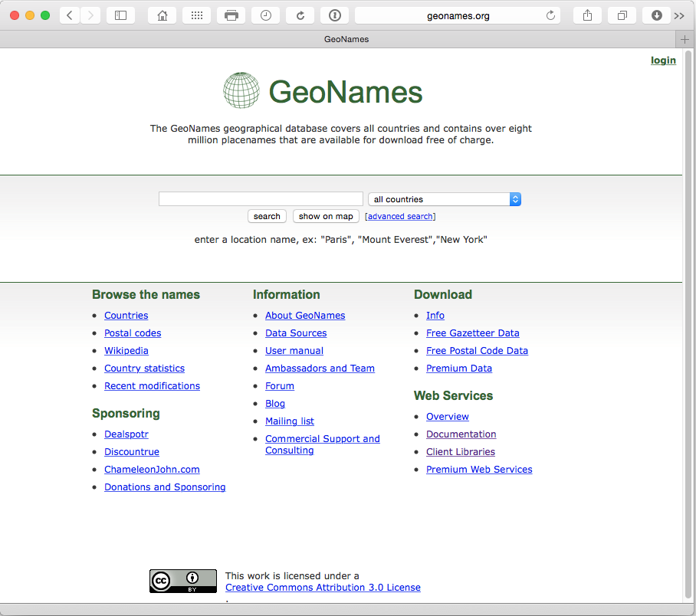The image size is (696, 616).
Task: Open the advanced search link
Action: pos(400,216)
